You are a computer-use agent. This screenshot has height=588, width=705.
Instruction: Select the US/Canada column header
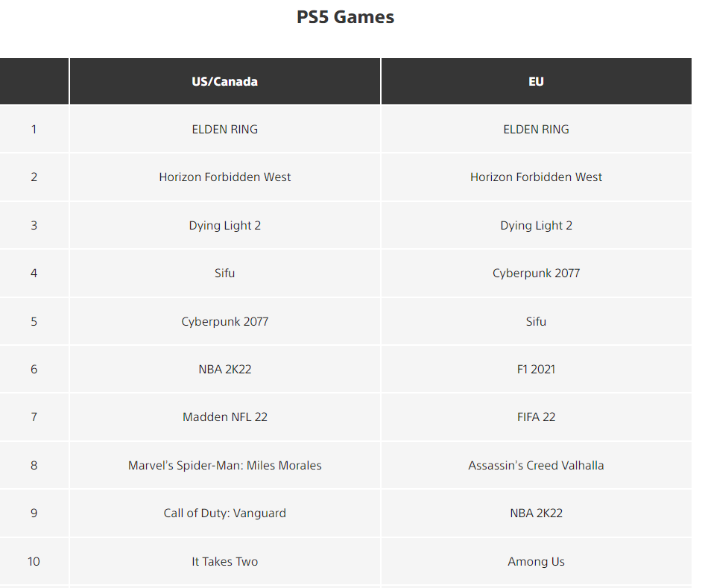(225, 81)
